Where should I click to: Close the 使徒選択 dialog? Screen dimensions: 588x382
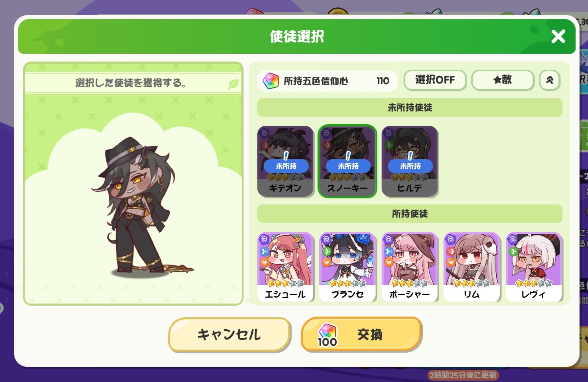[558, 36]
